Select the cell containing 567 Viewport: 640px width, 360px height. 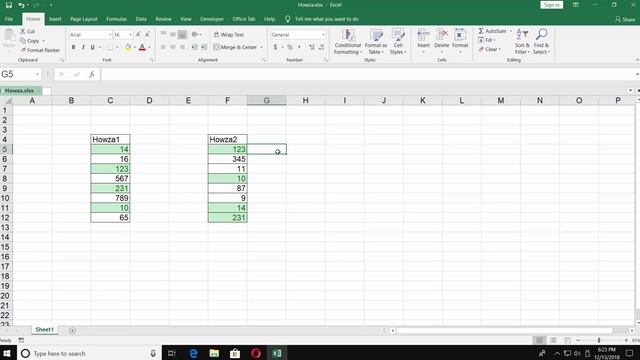[110, 178]
